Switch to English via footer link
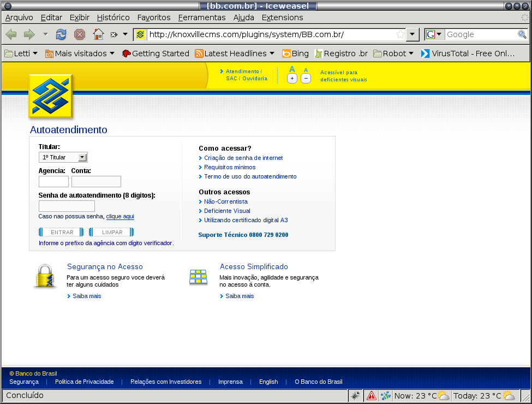532x404 pixels. pyautogui.click(x=268, y=382)
